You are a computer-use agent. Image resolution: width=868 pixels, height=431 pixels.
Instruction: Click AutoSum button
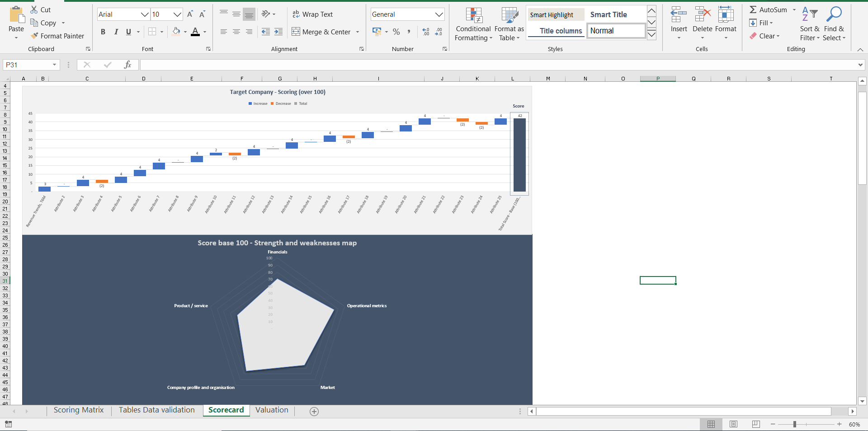pyautogui.click(x=768, y=9)
